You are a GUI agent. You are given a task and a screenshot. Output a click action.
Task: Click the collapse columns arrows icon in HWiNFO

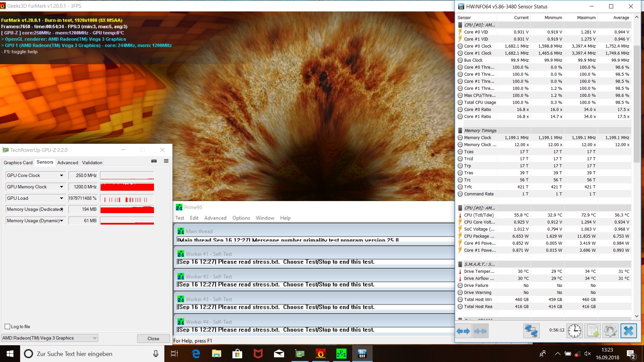(x=480, y=331)
